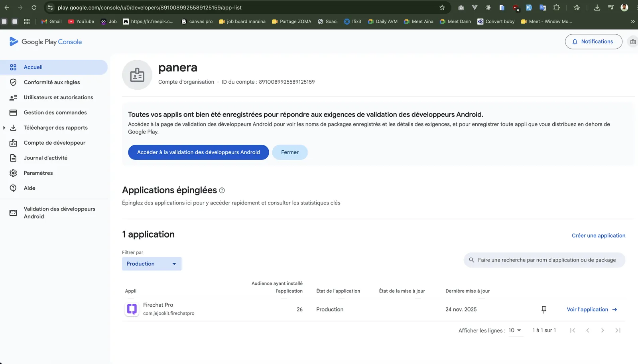Open the Partage ZOMA bookmark folder

click(x=291, y=22)
